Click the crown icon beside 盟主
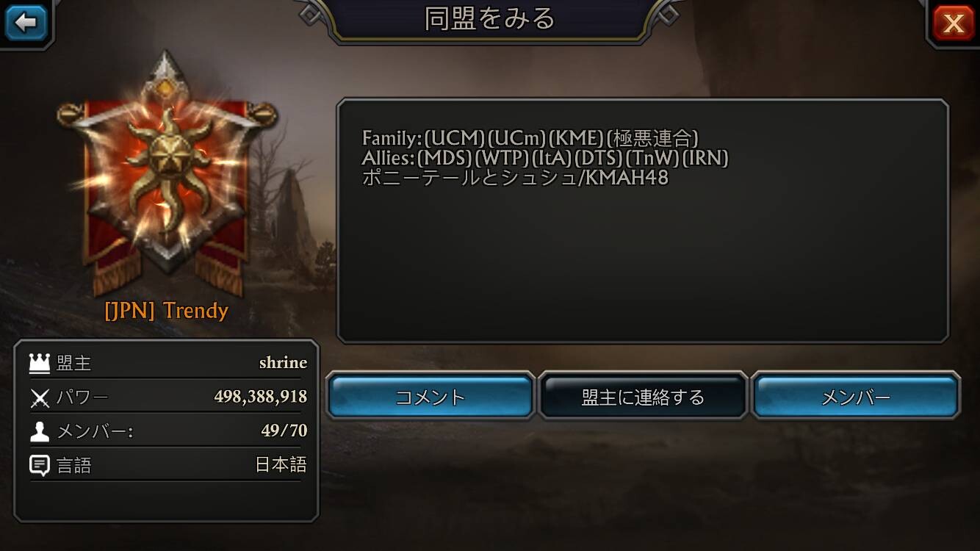This screenshot has width=980, height=551. coord(39,362)
